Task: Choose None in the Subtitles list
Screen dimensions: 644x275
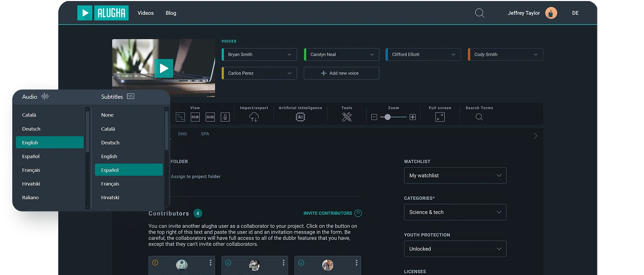Action: pyautogui.click(x=129, y=115)
